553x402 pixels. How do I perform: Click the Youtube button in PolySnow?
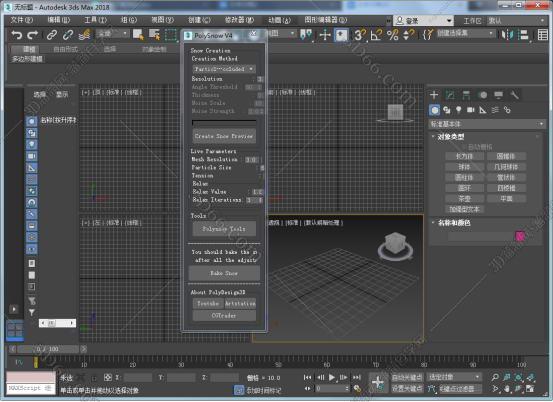click(208, 303)
